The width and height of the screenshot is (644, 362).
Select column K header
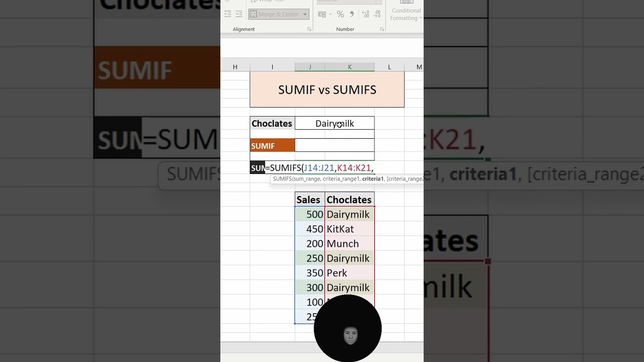point(350,67)
